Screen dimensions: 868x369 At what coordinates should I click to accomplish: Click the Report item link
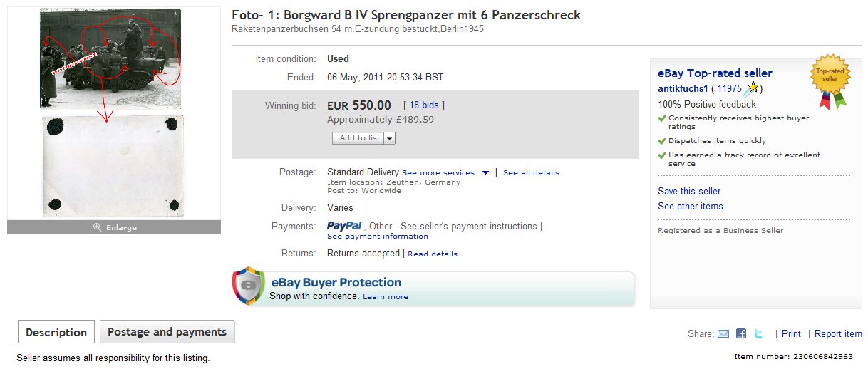(838, 333)
